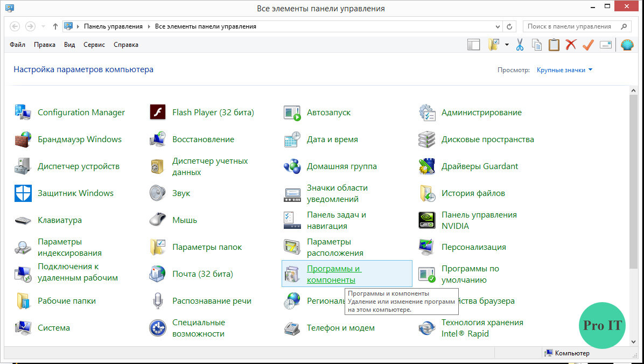This screenshot has height=364, width=644.
Task: Click the orange checkmark toolbar icon
Action: pos(588,44)
